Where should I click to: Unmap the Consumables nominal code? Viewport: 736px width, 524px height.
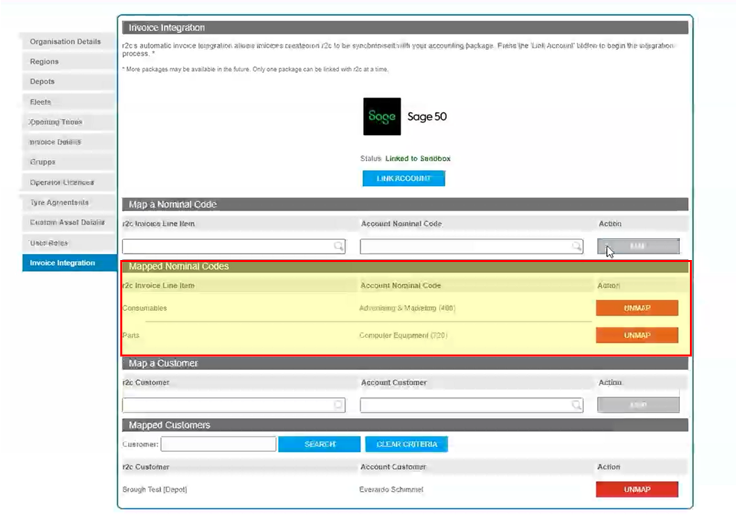pos(637,308)
